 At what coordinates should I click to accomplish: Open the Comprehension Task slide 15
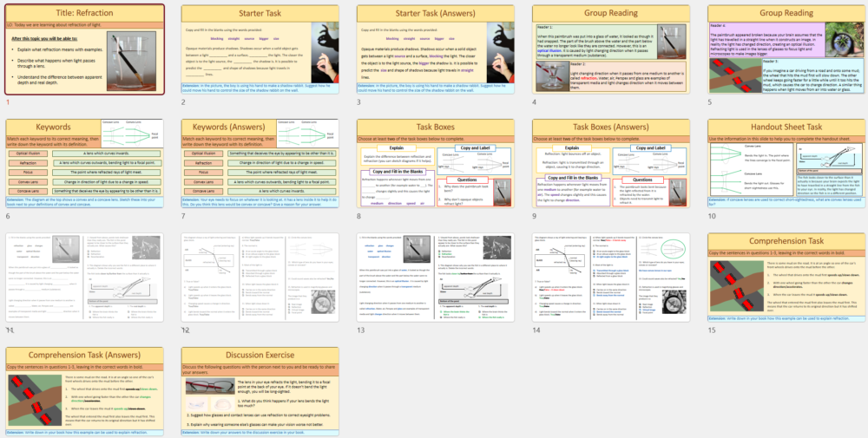[786, 277]
